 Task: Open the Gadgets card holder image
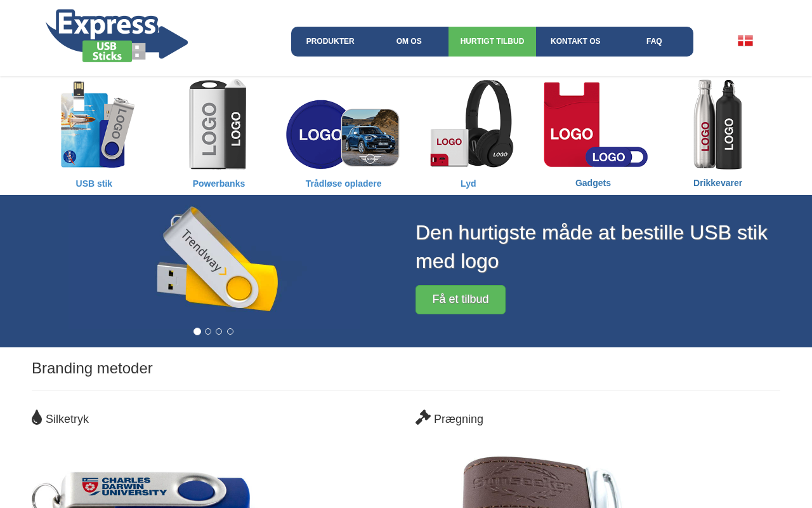pyautogui.click(x=595, y=124)
